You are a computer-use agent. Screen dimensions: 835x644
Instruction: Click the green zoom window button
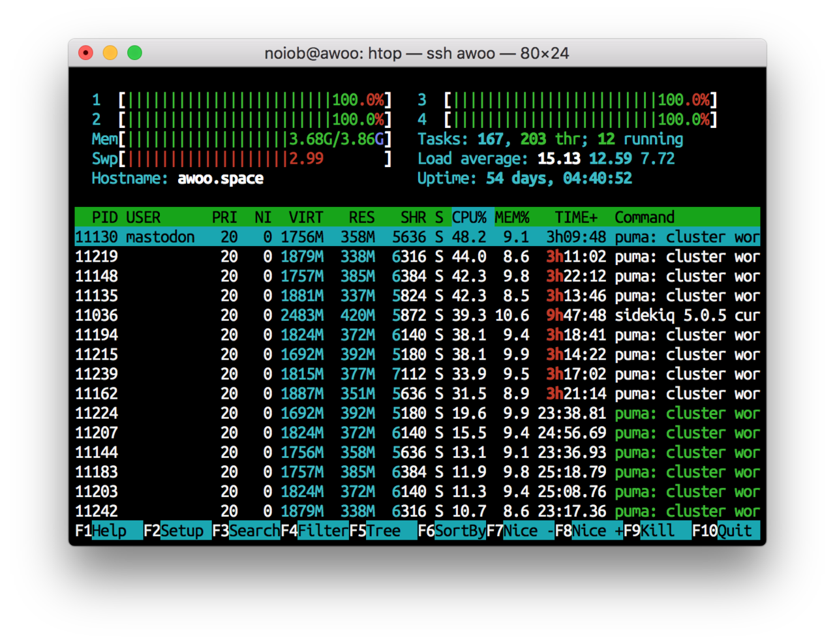point(134,53)
